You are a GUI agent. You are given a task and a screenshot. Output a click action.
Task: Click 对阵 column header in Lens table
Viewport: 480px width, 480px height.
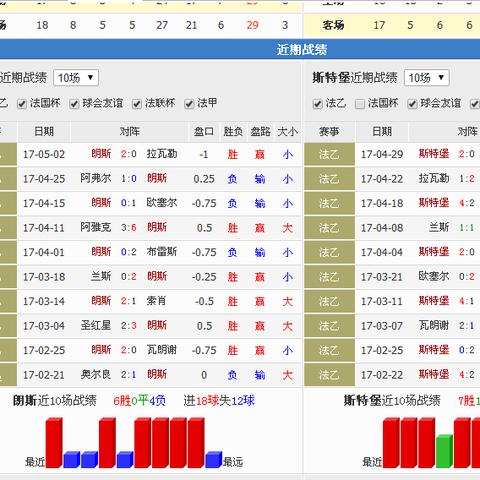[129, 132]
